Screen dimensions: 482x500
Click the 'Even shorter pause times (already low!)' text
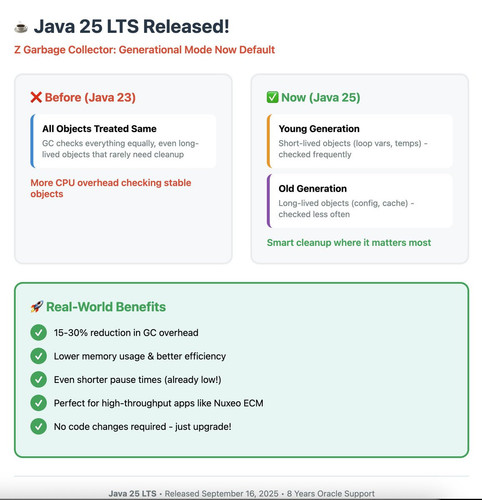137,380
